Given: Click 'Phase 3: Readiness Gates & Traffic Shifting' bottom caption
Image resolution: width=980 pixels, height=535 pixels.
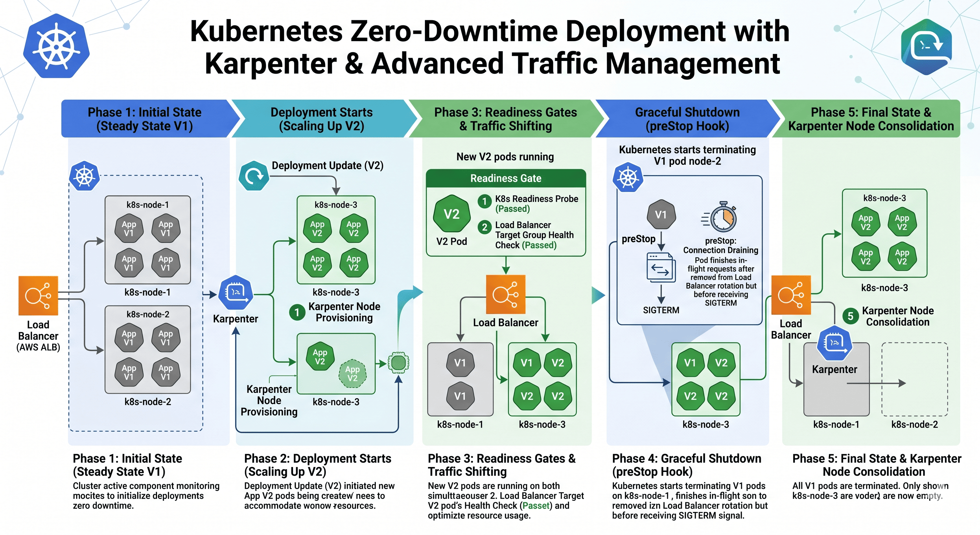Looking at the screenshot, I should click(502, 465).
